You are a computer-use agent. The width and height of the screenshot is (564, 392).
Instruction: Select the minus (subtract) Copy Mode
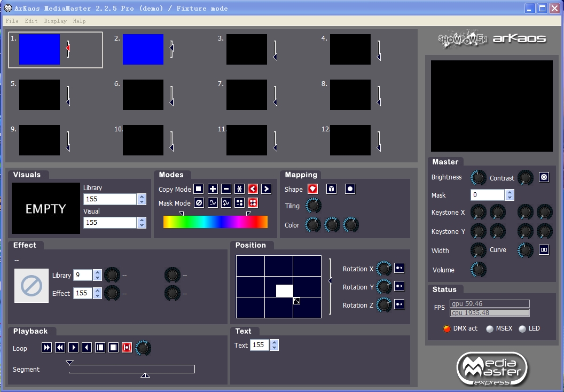[226, 189]
